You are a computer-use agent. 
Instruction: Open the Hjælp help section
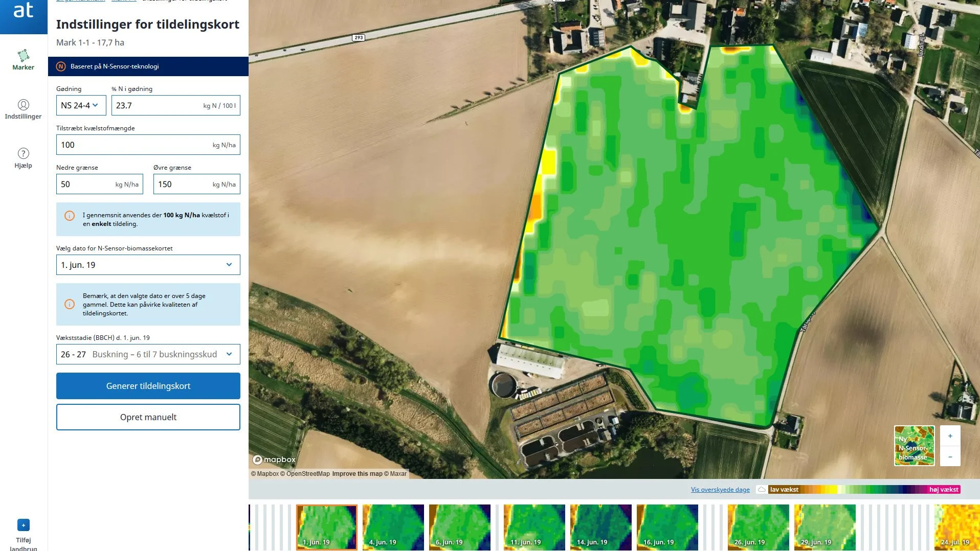(24, 158)
